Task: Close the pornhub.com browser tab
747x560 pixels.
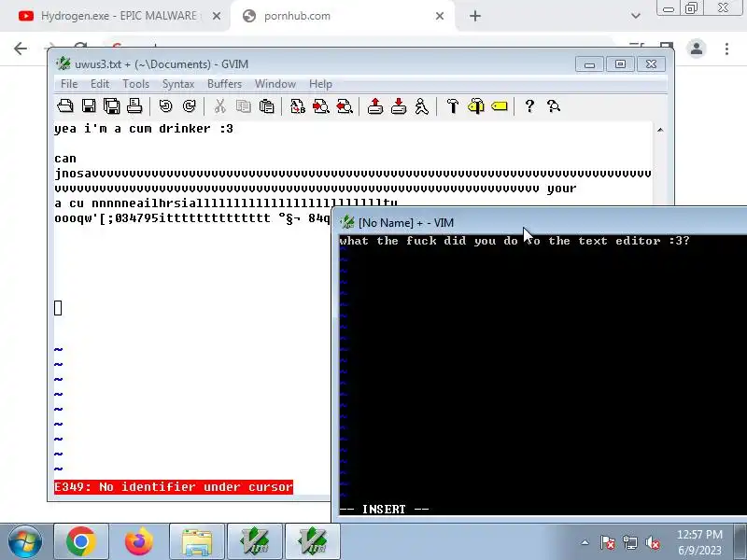Action: click(440, 16)
